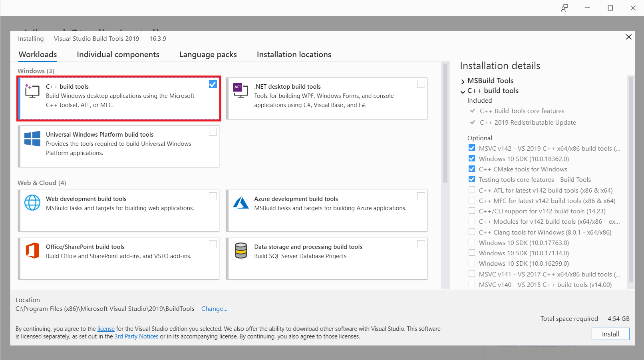This screenshot has height=360, width=644.
Task: Click the Data storage database icon
Action: 241,251
